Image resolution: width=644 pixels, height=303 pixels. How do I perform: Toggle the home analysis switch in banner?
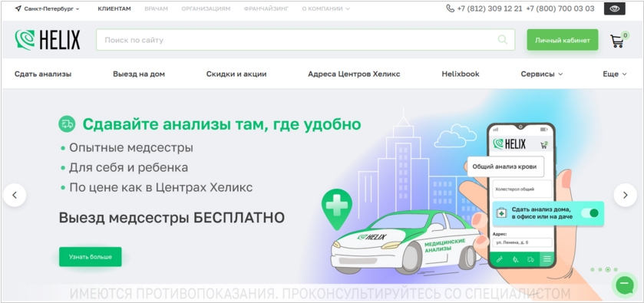click(590, 213)
